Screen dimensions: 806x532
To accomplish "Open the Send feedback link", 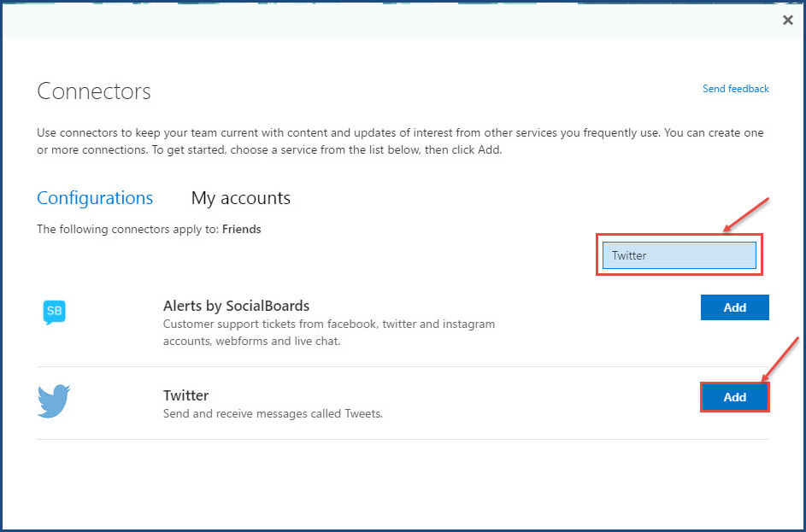I will point(736,89).
